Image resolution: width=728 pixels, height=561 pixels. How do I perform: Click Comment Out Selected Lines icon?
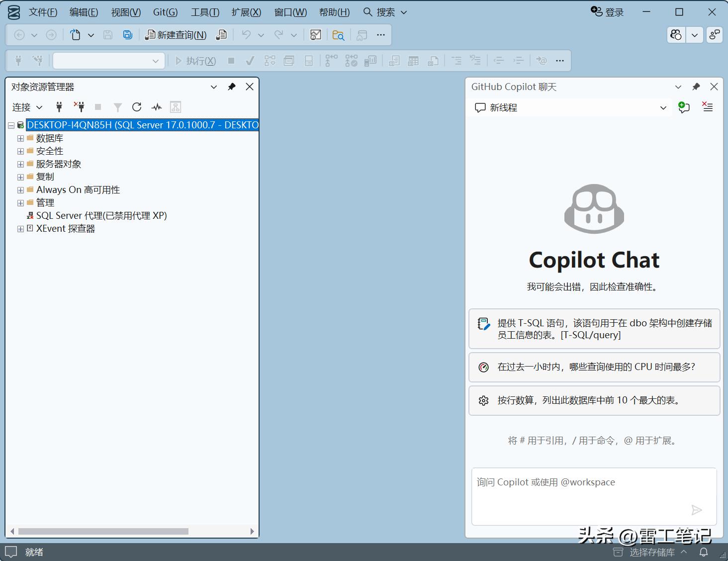(x=456, y=61)
